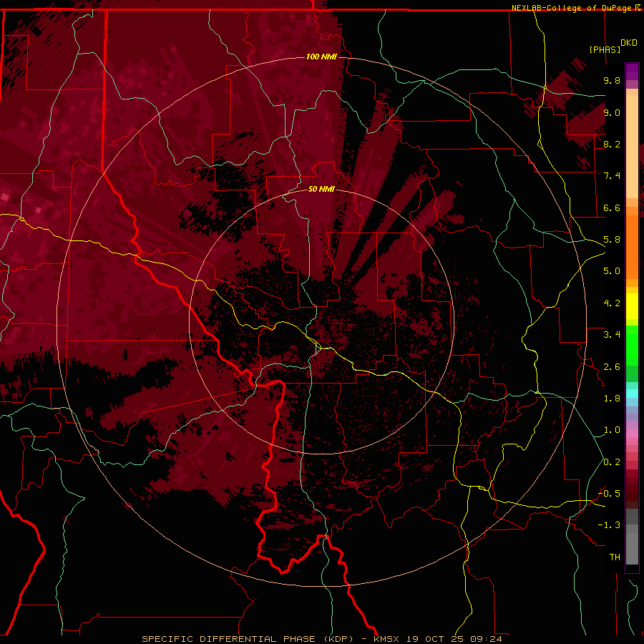Click the 8.2 value on the color scale
The height and width of the screenshot is (644, 644).
[x=612, y=144]
